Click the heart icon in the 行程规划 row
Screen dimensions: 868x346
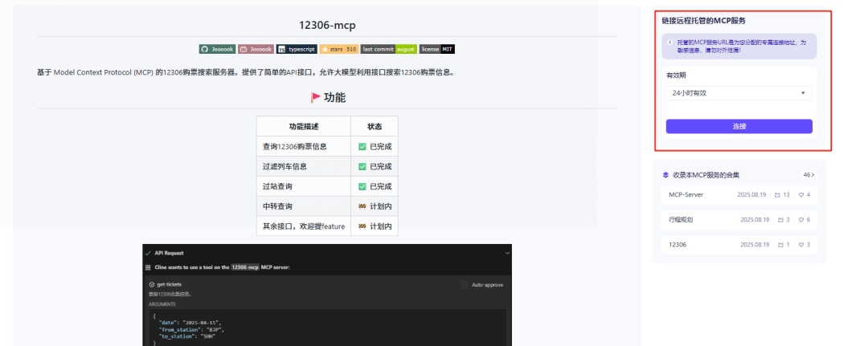point(800,220)
